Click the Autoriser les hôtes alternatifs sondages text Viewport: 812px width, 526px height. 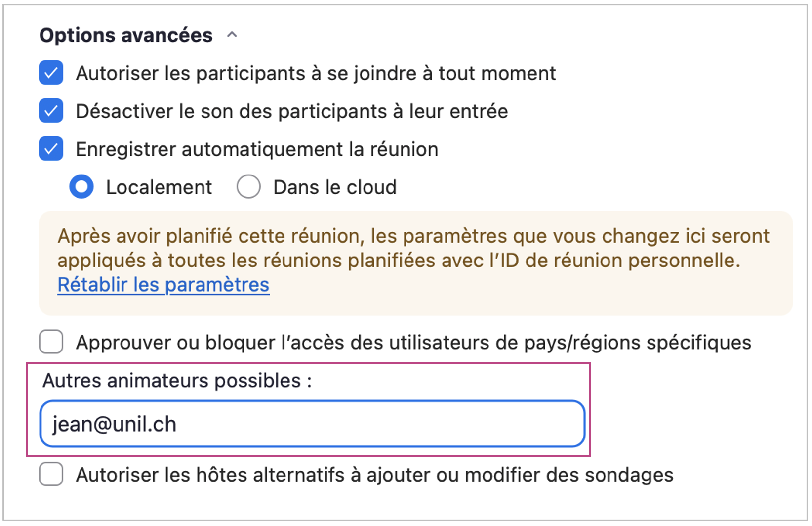(374, 475)
